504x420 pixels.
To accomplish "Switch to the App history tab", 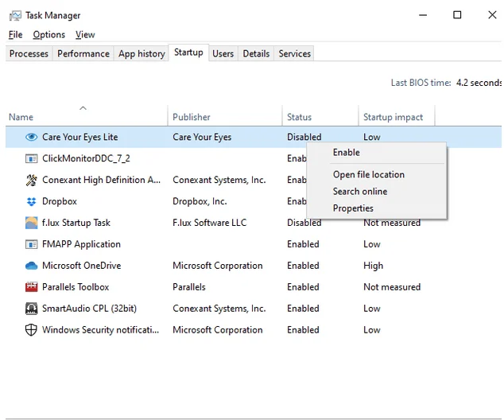I will coord(142,54).
